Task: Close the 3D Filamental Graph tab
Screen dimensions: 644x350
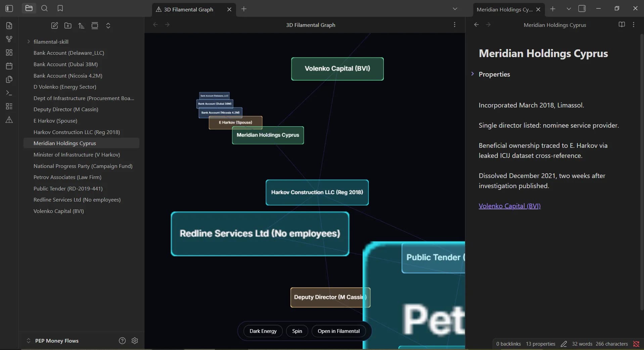Action: [229, 9]
